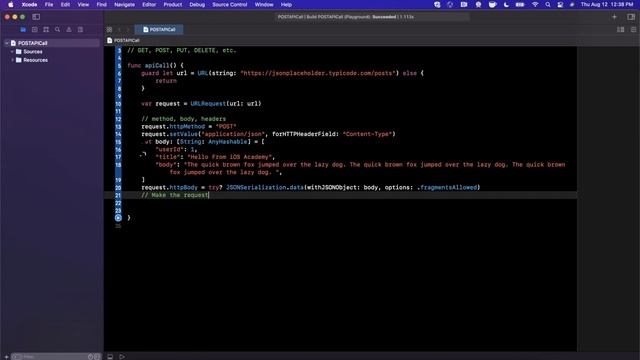Toggle source-control status filter icon

tap(97, 357)
